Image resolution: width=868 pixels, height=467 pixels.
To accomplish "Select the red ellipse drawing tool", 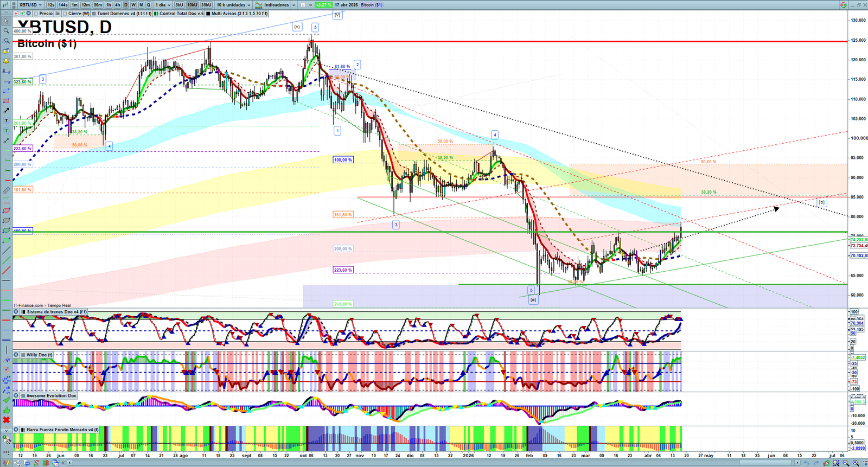I will point(7,210).
